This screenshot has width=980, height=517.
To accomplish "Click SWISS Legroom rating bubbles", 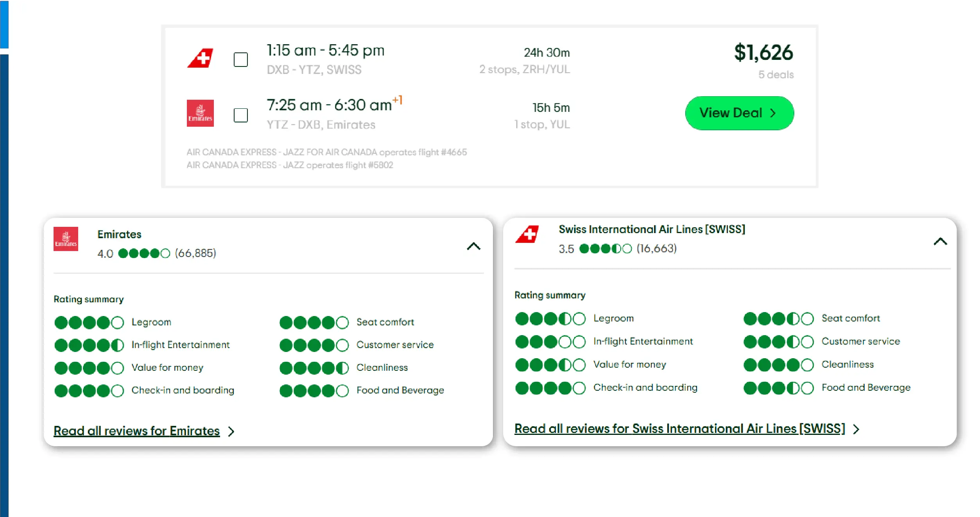I will [550, 319].
